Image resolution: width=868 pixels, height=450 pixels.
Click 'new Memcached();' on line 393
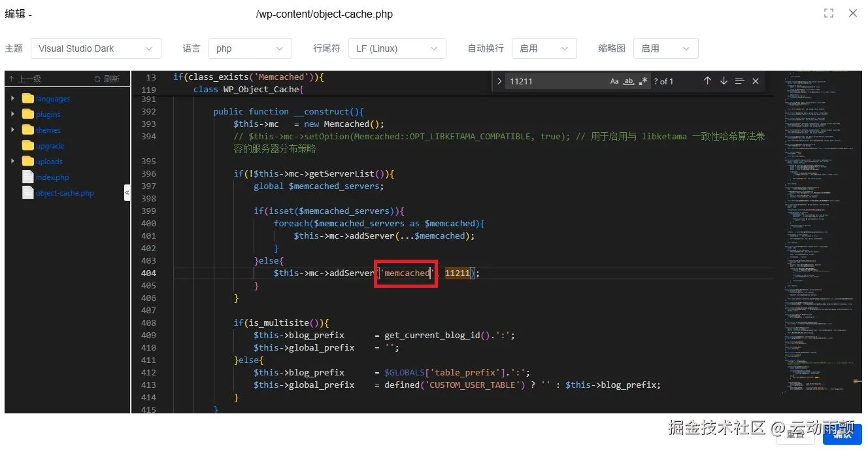coord(344,124)
